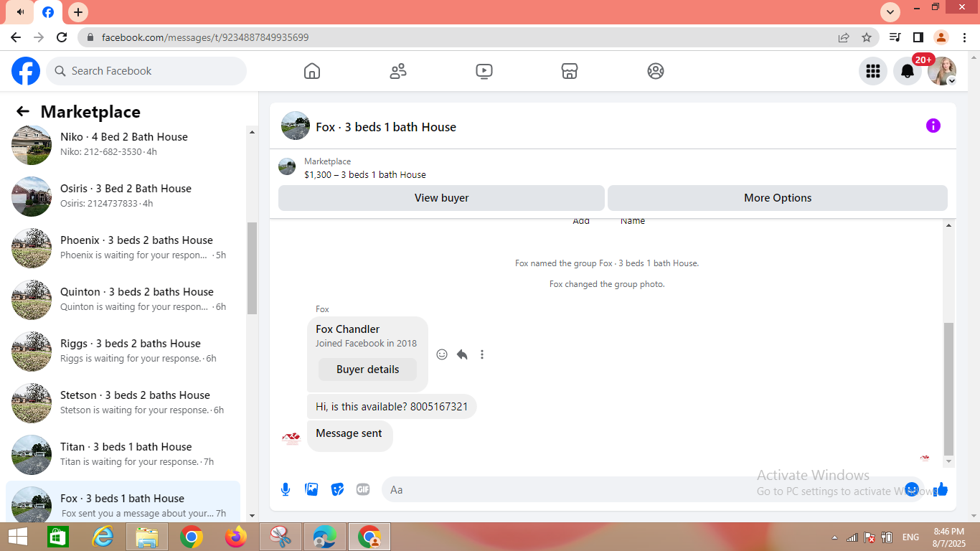Open the Groups icon in top navigation
The height and width of the screenshot is (551, 980).
click(x=656, y=71)
